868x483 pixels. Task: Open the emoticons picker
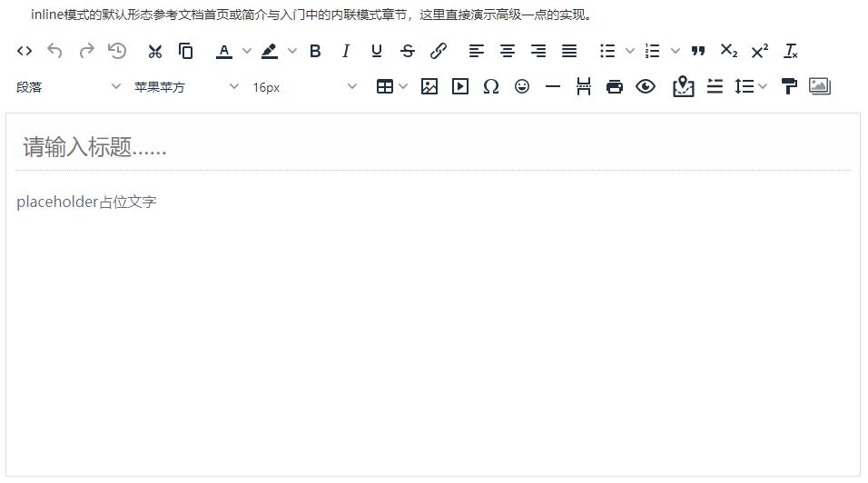[x=522, y=87]
